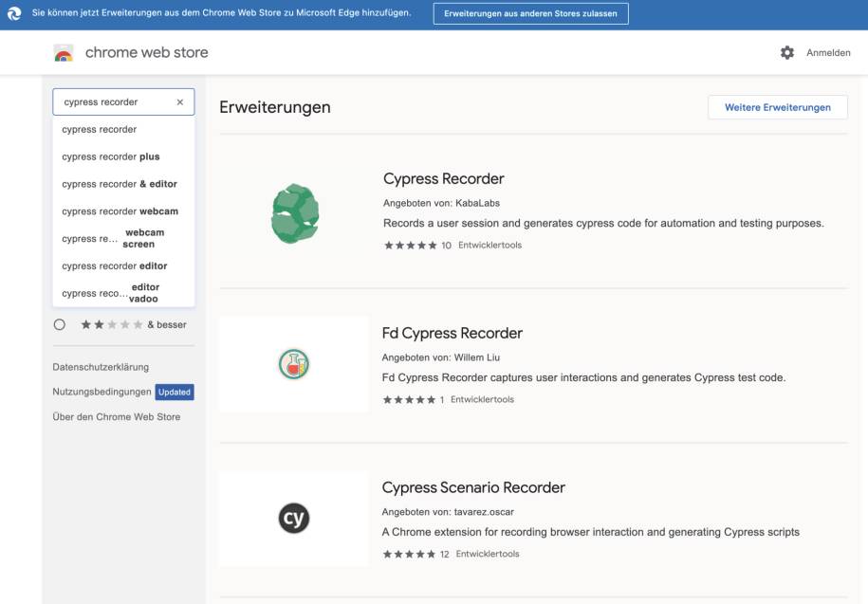The image size is (868, 604).
Task: Click 'Angeboten von: tavarez.oscar' text
Action: coord(448,512)
